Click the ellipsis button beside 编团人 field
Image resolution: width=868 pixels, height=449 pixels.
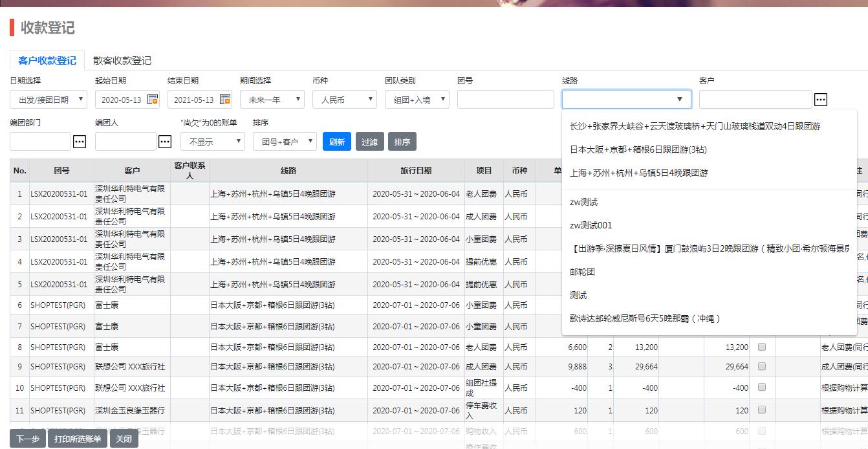[165, 141]
